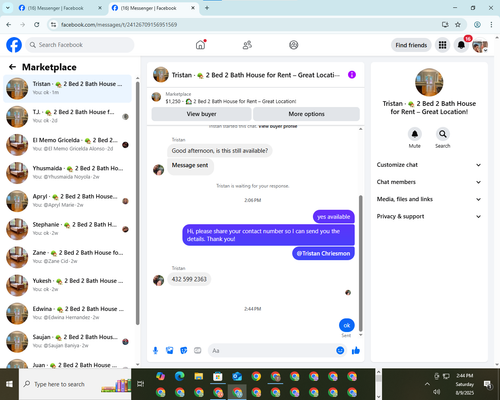Record a voice clip microphone icon
This screenshot has height=400, width=500.
[155, 350]
